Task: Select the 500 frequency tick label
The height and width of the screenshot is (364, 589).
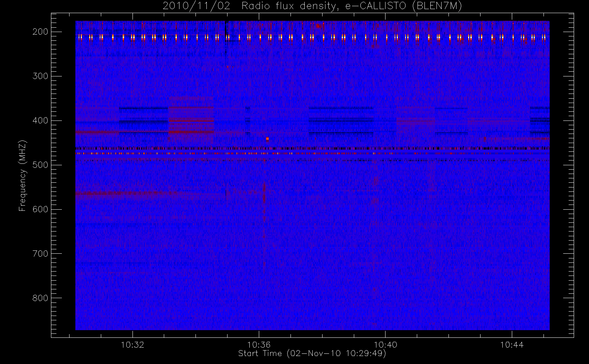Action: [40, 165]
